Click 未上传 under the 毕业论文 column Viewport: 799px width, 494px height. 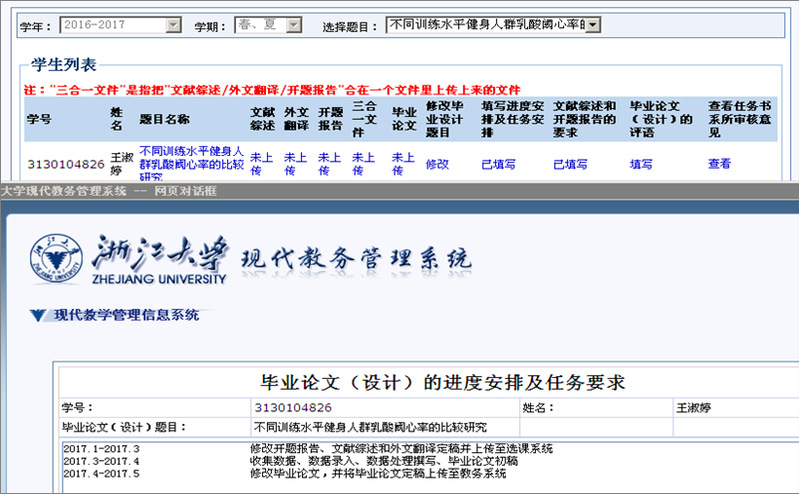coord(402,163)
